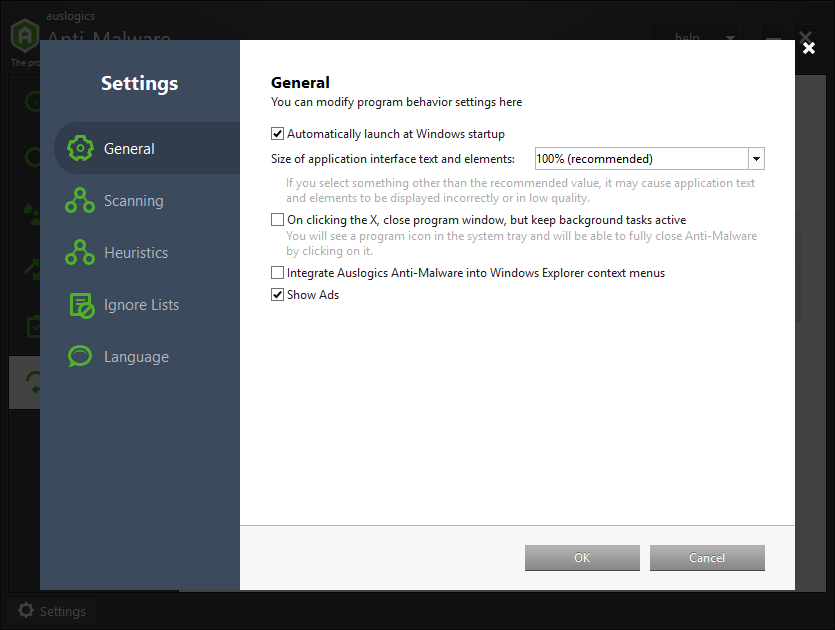
Task: Click the 'Settings' sidebar title
Action: pos(140,84)
